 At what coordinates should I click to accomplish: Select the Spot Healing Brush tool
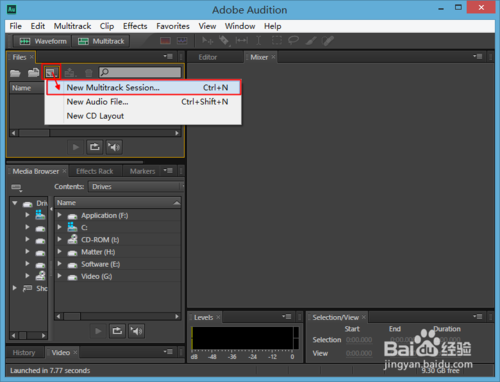pos(328,41)
